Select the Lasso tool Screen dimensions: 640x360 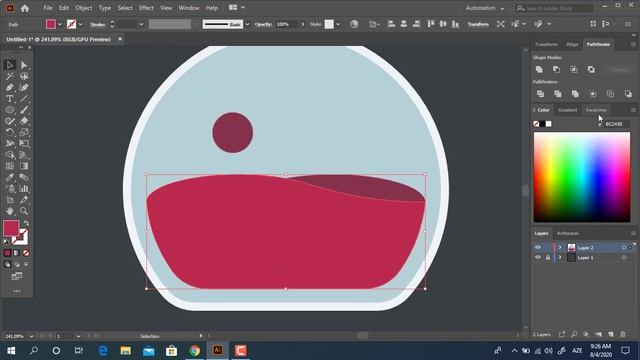click(x=24, y=76)
